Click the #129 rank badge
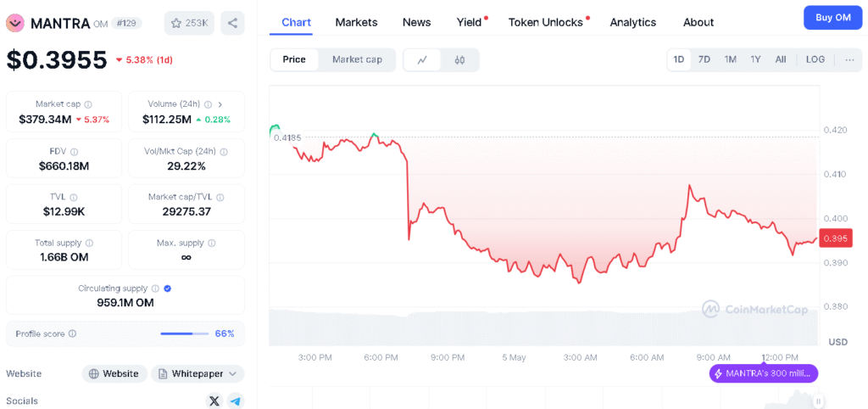868x409 pixels. coord(127,23)
